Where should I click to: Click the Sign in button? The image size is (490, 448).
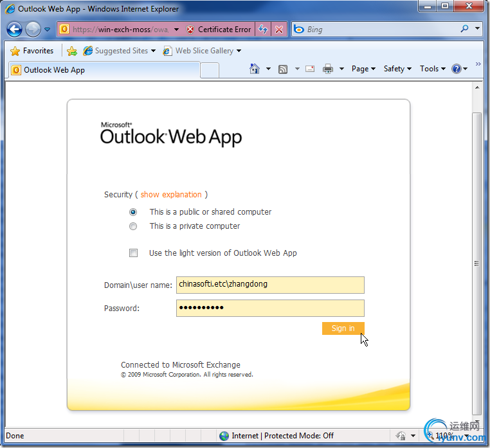[343, 328]
